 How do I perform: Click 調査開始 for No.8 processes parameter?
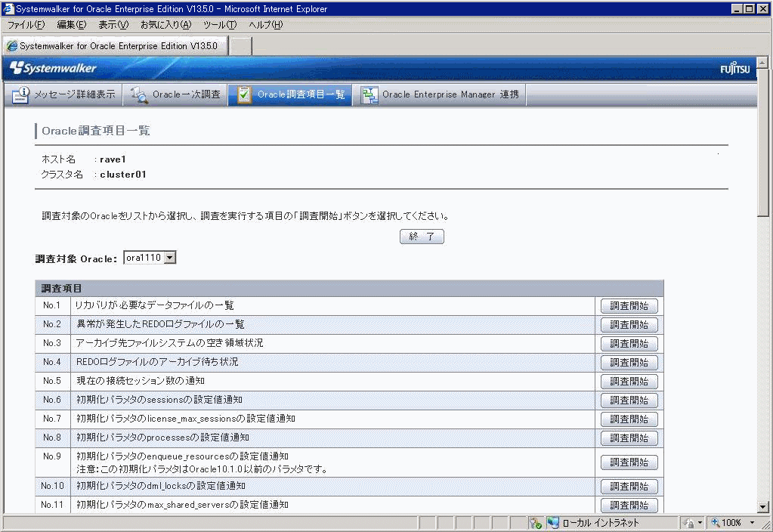click(629, 438)
